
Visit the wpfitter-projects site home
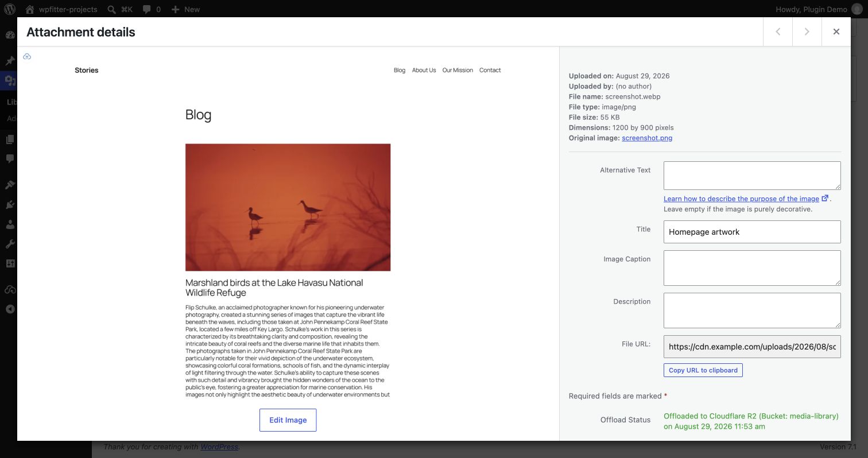click(61, 9)
